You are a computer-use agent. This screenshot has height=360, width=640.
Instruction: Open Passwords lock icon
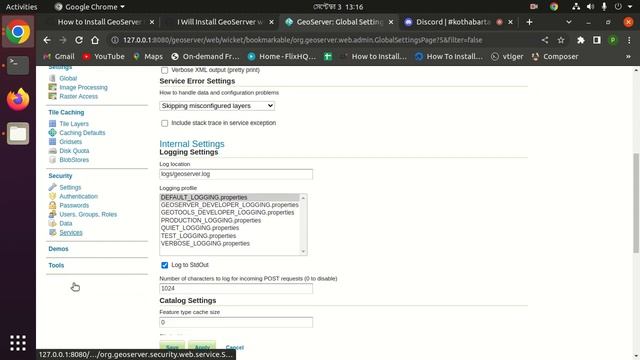pos(52,205)
